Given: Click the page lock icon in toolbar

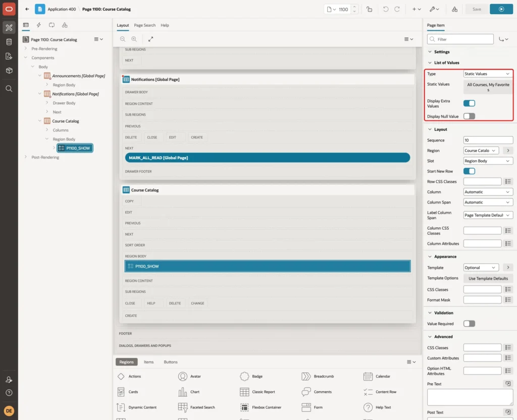Looking at the screenshot, I should click(x=369, y=9).
